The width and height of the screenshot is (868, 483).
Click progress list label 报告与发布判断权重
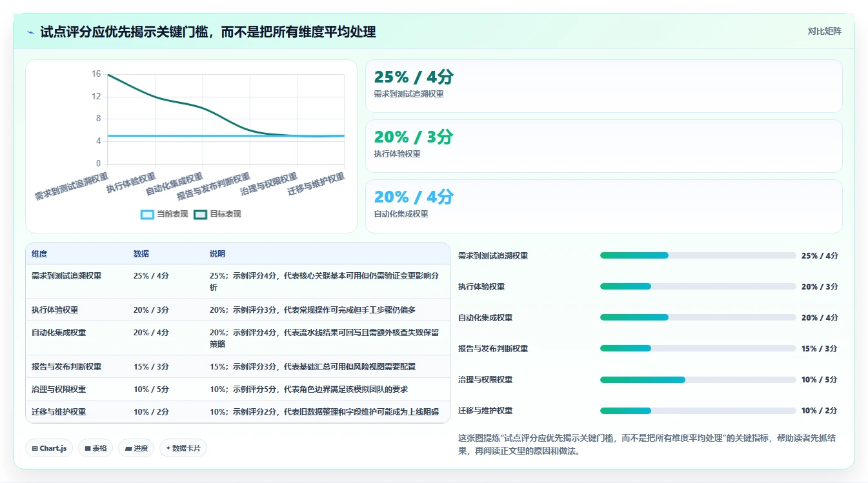(x=493, y=348)
